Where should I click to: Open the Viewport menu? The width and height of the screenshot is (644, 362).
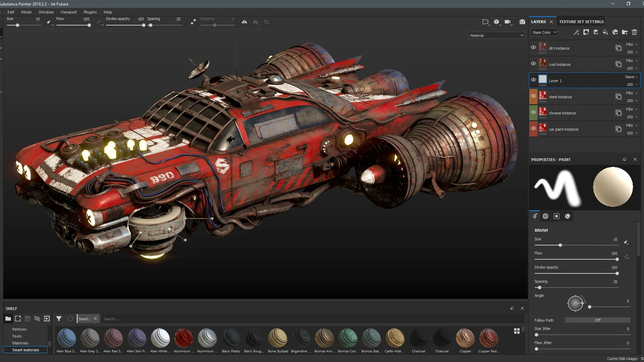point(68,12)
